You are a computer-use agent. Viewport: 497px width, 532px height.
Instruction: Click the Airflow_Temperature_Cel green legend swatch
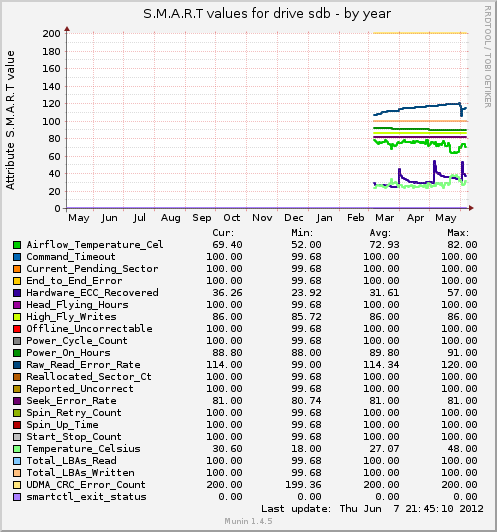17,245
